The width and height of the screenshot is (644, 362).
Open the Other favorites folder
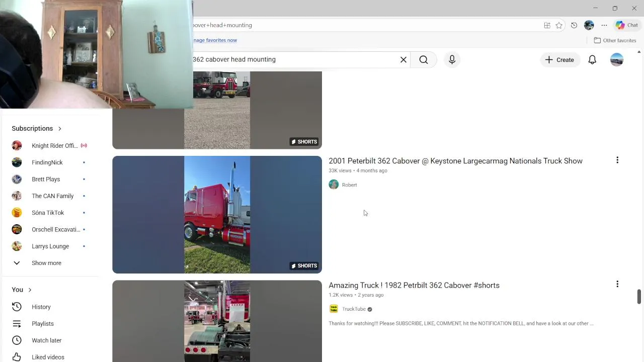click(x=615, y=40)
